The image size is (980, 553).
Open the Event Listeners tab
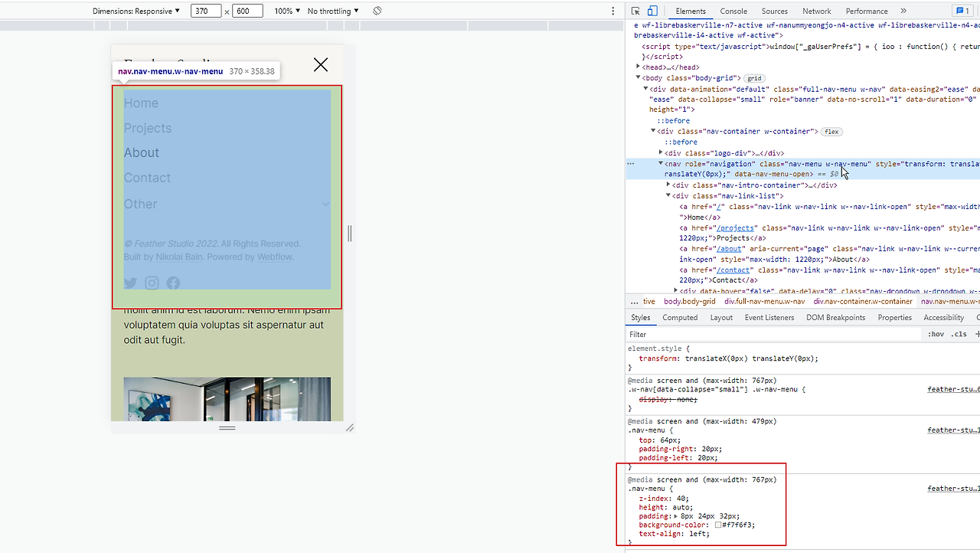tap(769, 318)
